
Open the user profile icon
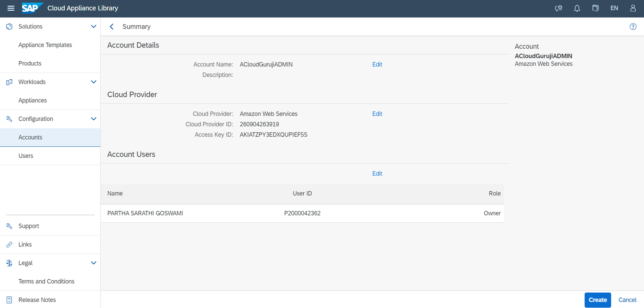coord(633,8)
